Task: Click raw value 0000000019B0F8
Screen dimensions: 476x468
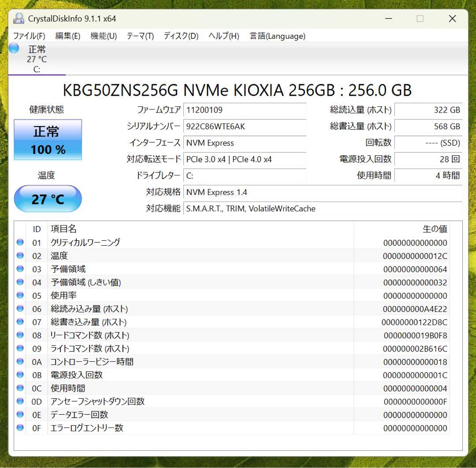Action: click(x=415, y=336)
